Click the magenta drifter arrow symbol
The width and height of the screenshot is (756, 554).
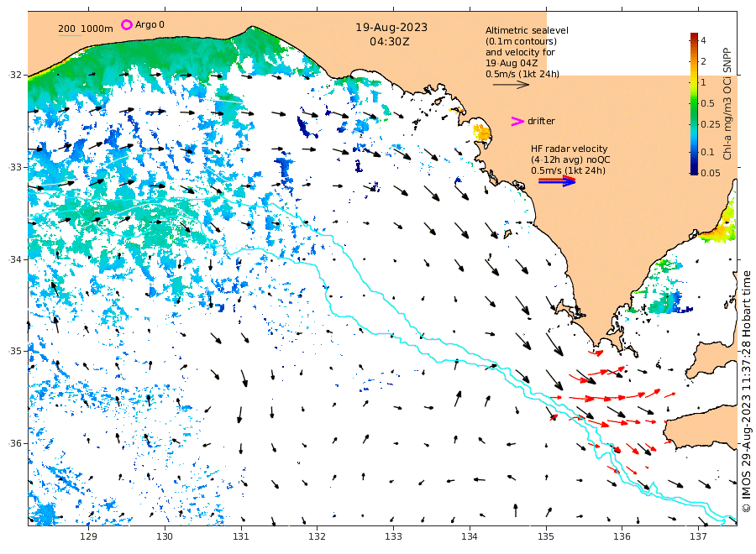[517, 122]
